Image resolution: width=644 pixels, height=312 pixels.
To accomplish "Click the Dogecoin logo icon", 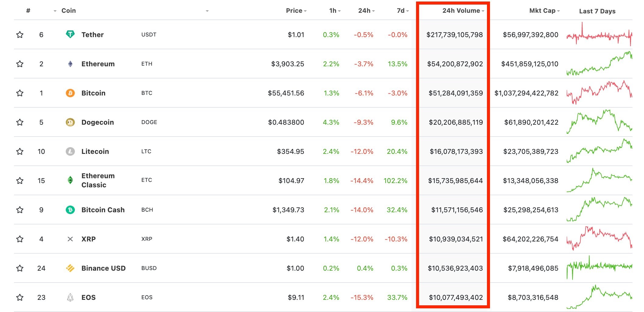I will pos(70,122).
